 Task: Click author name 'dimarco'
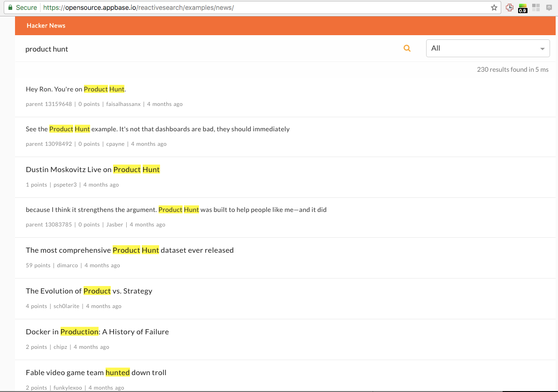pos(67,265)
